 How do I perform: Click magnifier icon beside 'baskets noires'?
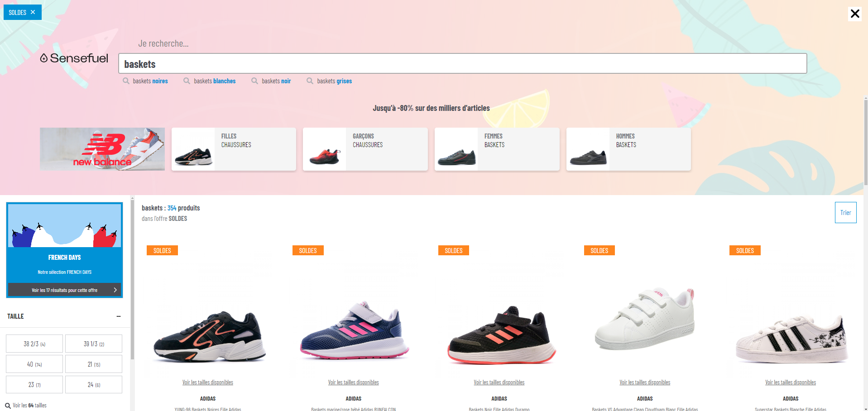[126, 81]
